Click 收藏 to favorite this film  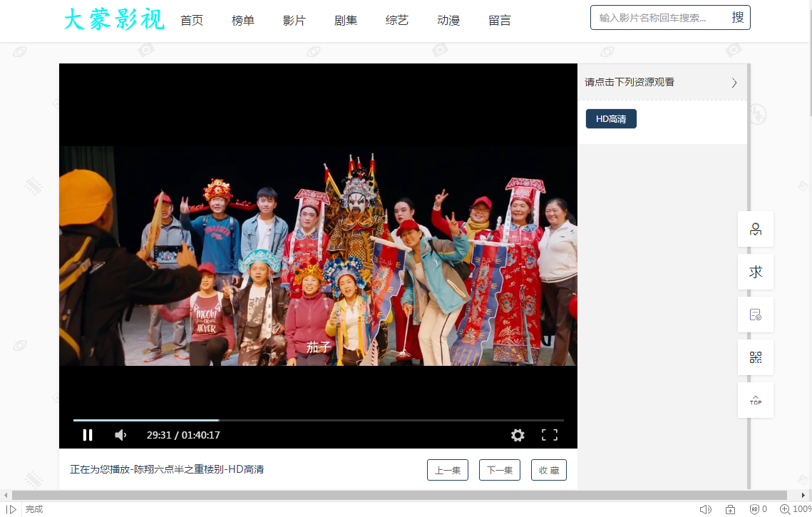tap(549, 470)
